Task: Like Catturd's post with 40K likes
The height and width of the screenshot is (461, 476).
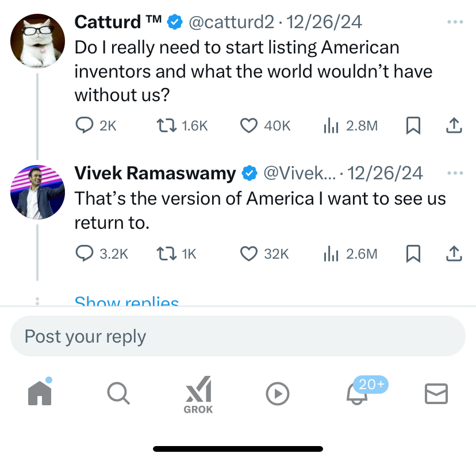Action: 248,125
